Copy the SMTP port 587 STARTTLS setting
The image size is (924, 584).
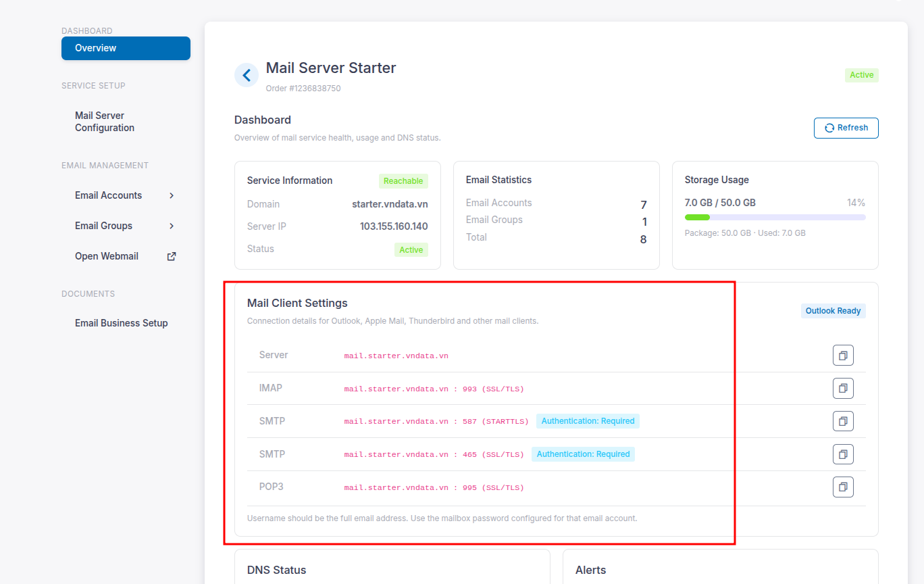click(843, 421)
